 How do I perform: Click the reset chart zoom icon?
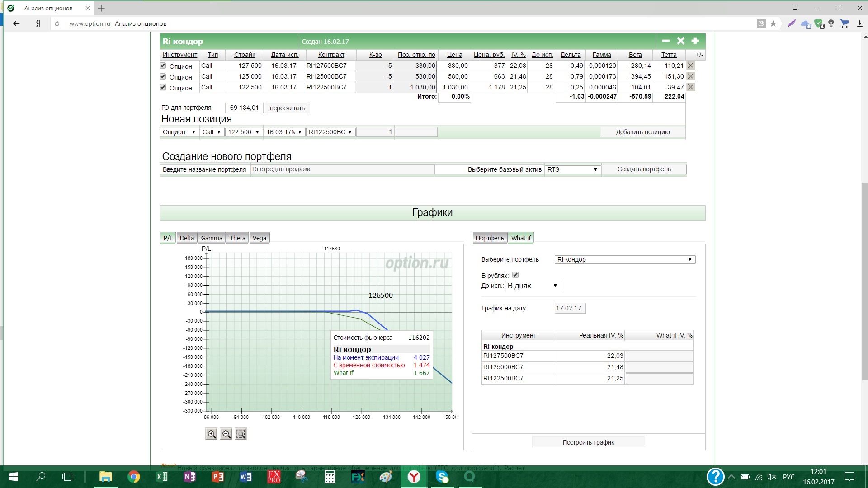click(241, 434)
